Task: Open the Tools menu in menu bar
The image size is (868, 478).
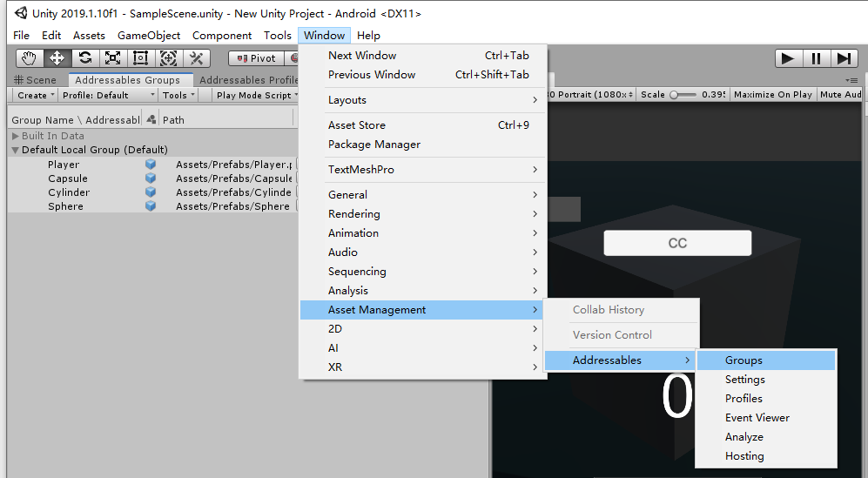Action: click(x=278, y=36)
